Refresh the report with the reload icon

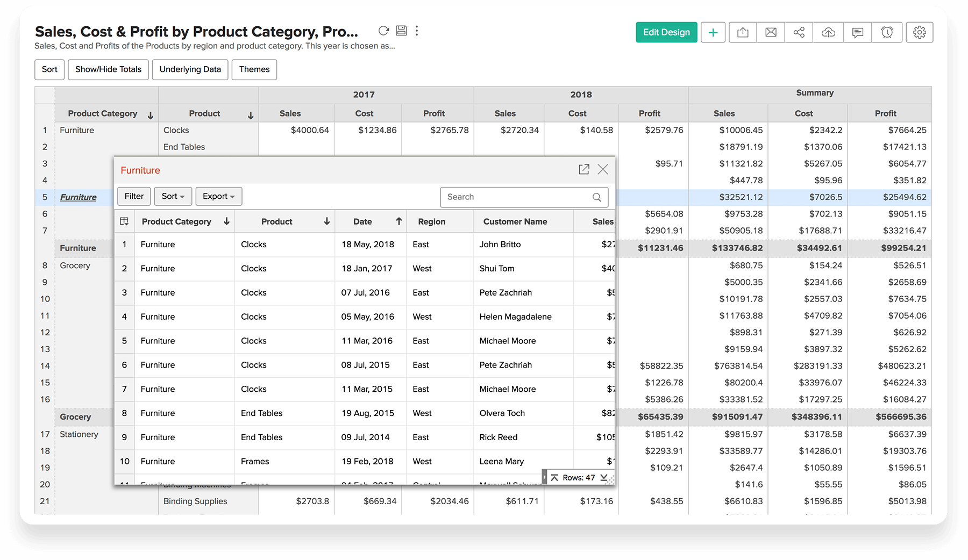pos(383,31)
